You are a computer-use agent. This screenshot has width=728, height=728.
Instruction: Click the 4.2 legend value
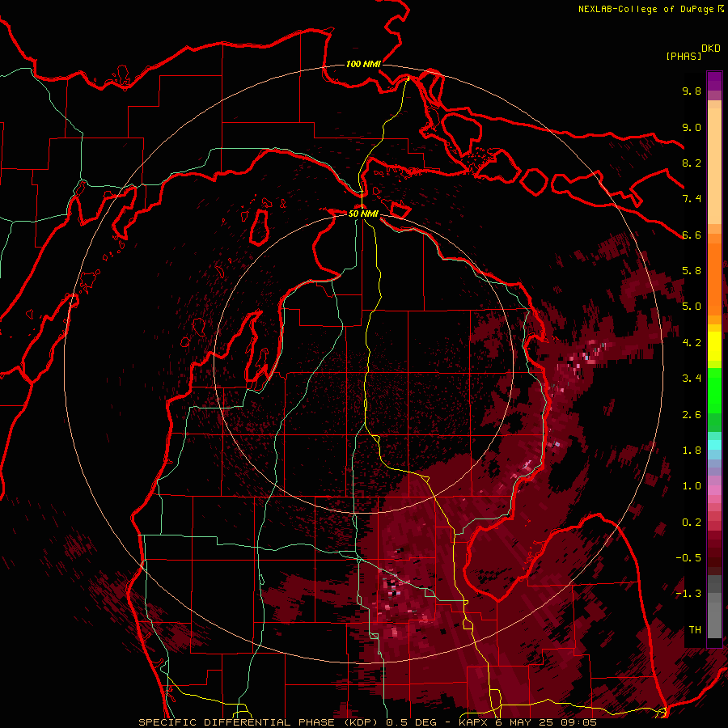pos(692,343)
